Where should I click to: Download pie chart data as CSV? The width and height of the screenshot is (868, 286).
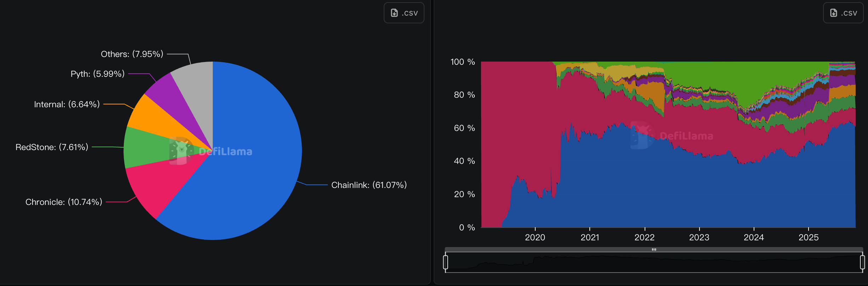point(404,12)
